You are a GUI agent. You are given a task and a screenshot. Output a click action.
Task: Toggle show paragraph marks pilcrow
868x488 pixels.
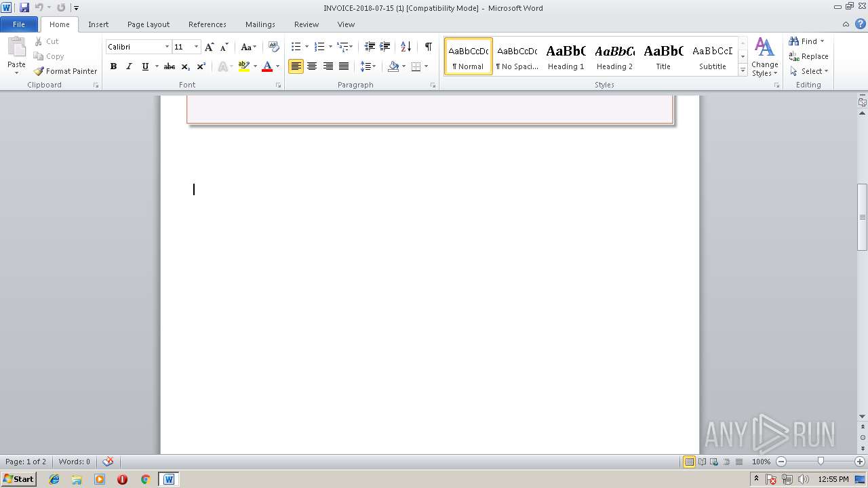pos(428,47)
